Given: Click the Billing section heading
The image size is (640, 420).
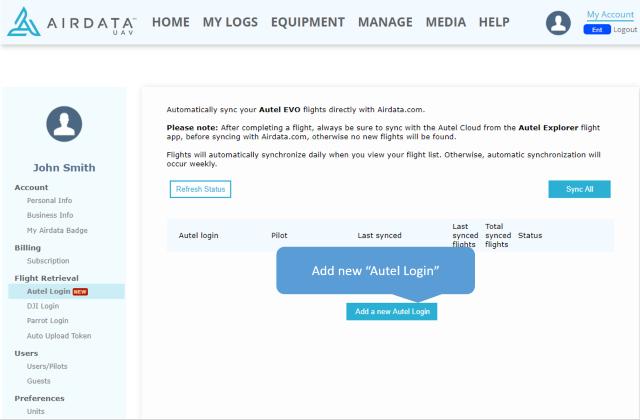Looking at the screenshot, I should click(x=28, y=248).
